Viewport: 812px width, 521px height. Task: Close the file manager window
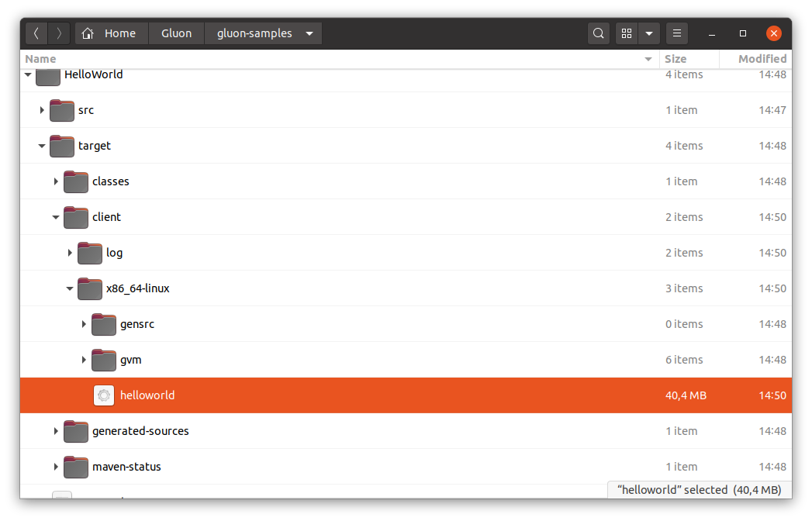pyautogui.click(x=774, y=33)
